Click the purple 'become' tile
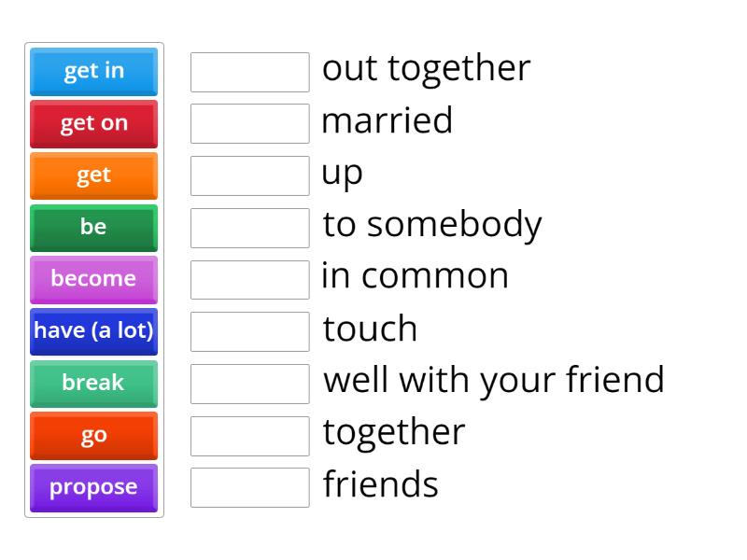 pyautogui.click(x=92, y=279)
